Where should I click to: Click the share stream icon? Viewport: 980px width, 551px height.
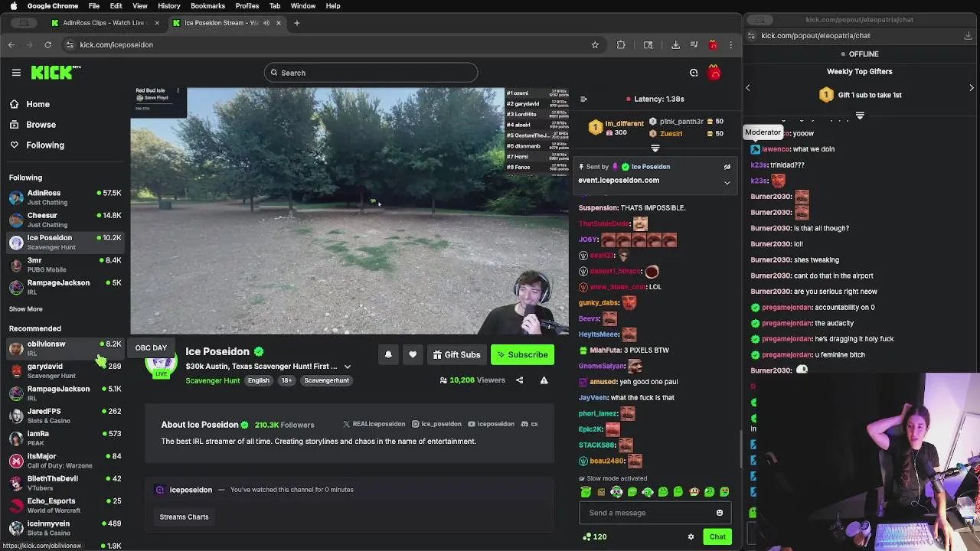(519, 380)
